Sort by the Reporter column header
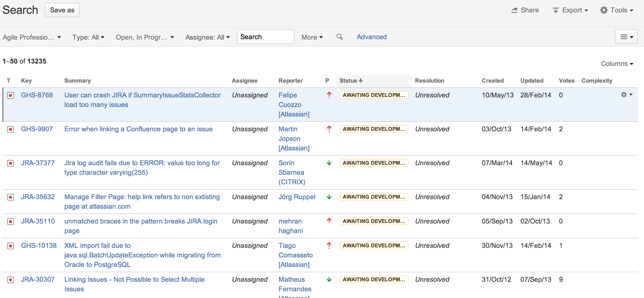 [291, 80]
